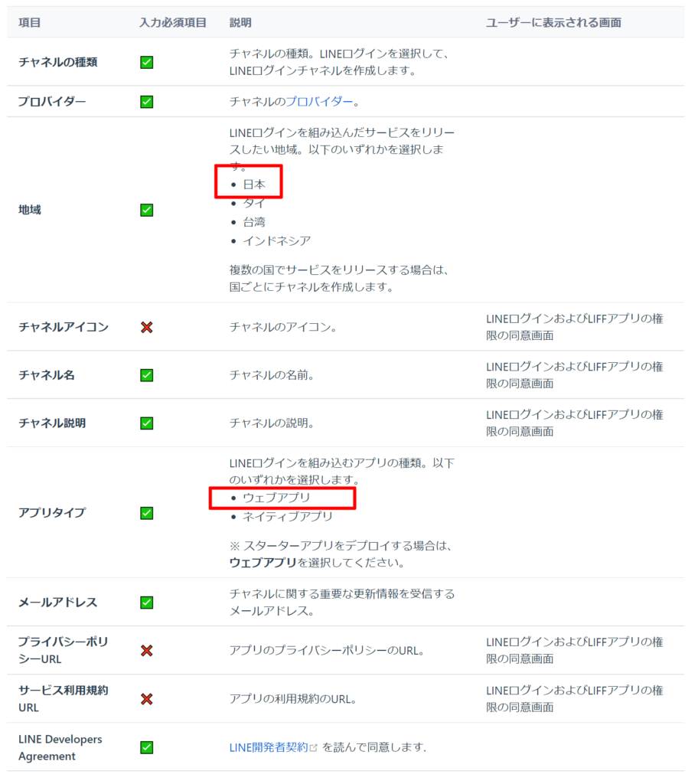Viewport: 698px width, 784px height.
Task: Click the アプリタイプ row green checkmark
Action: point(146,513)
